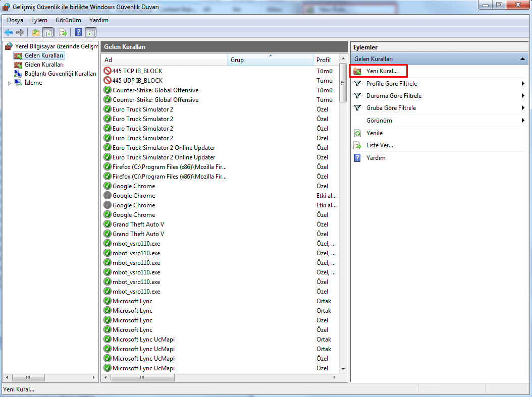Click the rule list vertical scrollbar

343,202
